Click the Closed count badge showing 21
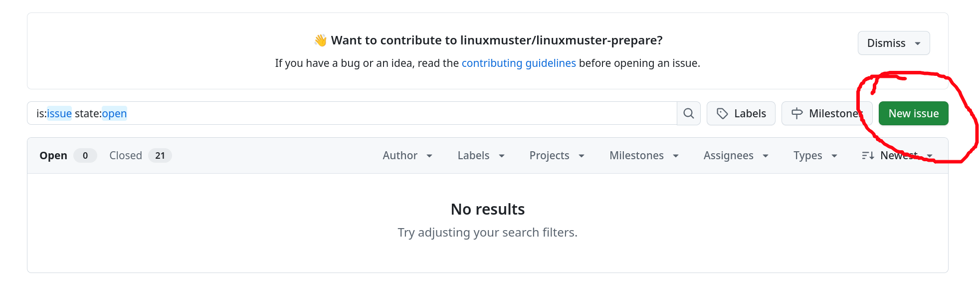This screenshot has width=980, height=292. pyautogui.click(x=160, y=156)
